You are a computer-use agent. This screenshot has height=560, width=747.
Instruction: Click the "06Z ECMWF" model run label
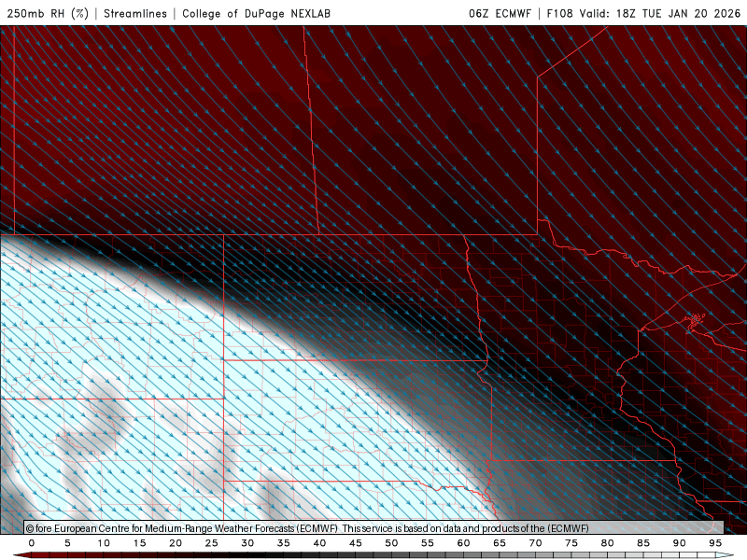[500, 13]
